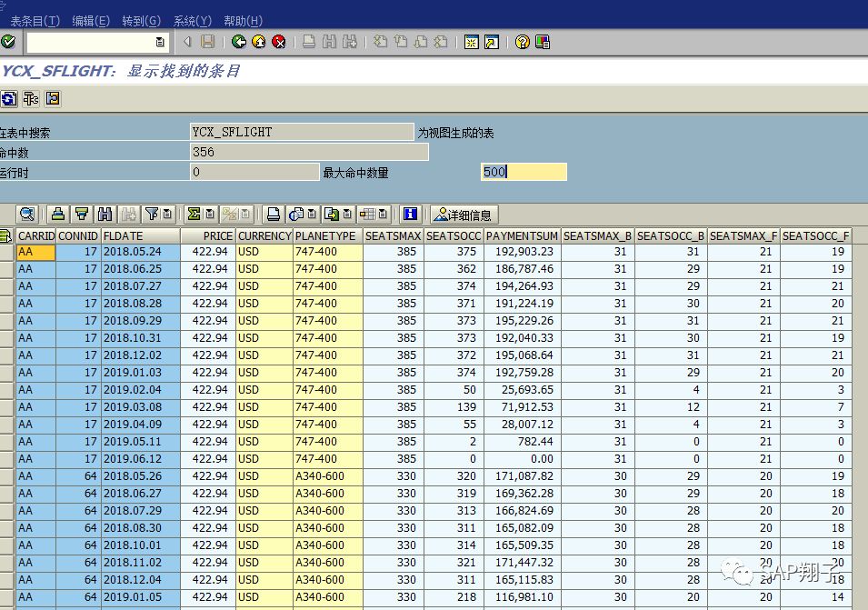The height and width of the screenshot is (610, 868).
Task: Open the yellow Help question mark icon
Action: (x=522, y=42)
